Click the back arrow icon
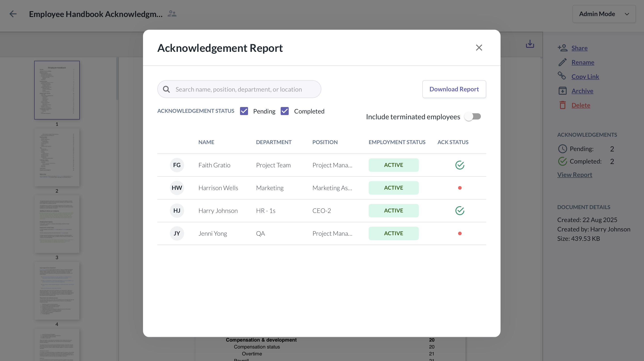 click(13, 14)
